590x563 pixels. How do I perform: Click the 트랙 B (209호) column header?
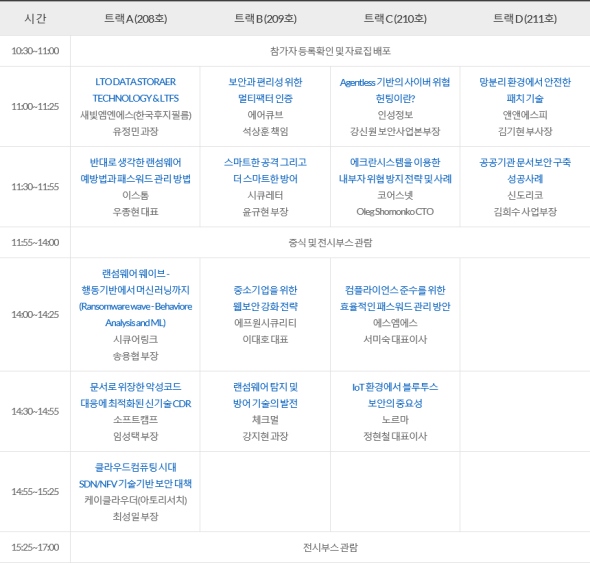pyautogui.click(x=265, y=18)
